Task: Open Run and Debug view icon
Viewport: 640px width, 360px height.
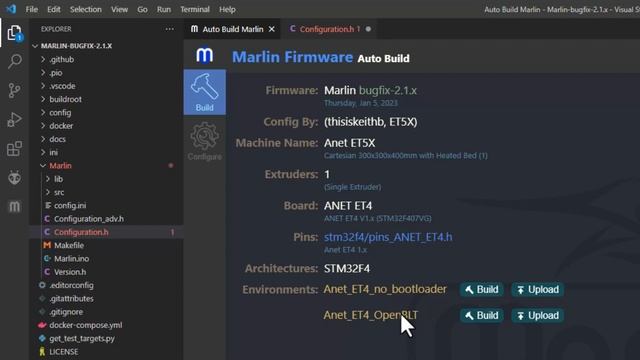Action: (x=15, y=120)
